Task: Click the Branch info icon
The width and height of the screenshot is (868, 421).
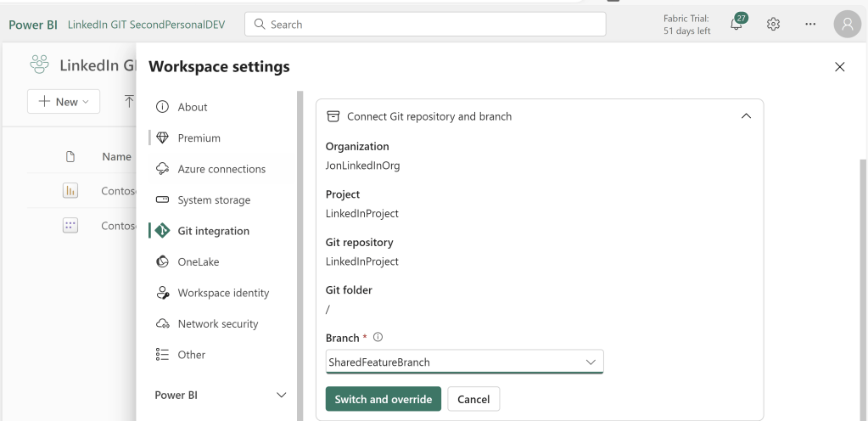Action: [x=367, y=338]
